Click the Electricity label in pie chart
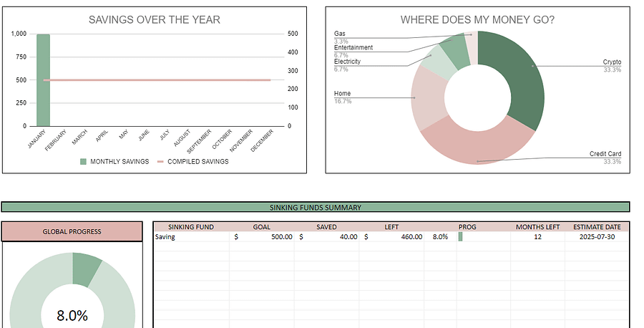The image size is (644, 328). tap(347, 62)
